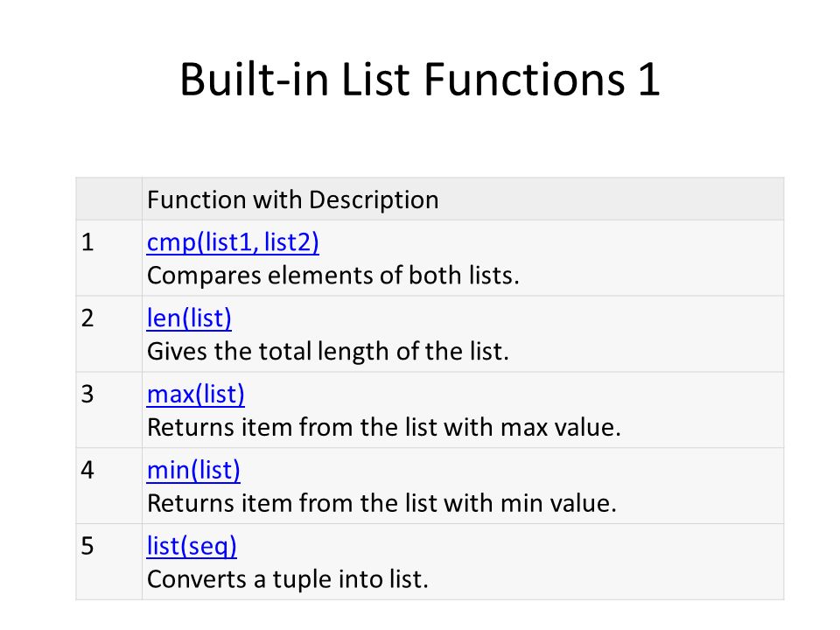Click text Returns item with max value

383,428
